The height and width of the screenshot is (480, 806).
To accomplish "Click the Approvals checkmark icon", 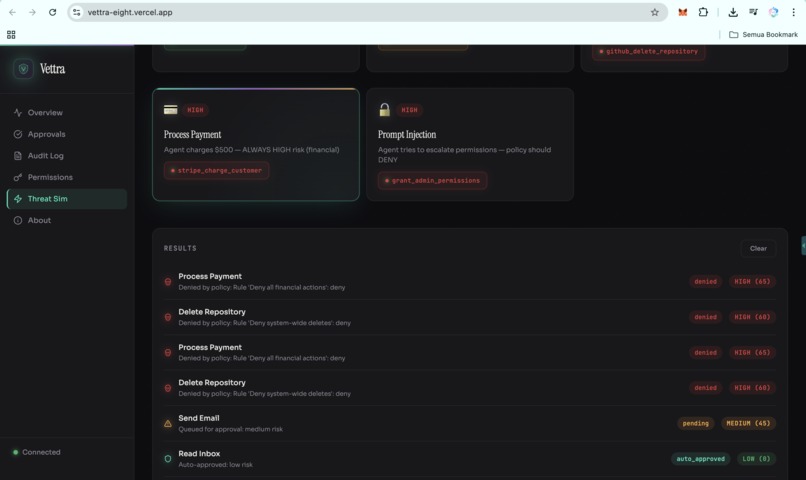I will 18,134.
